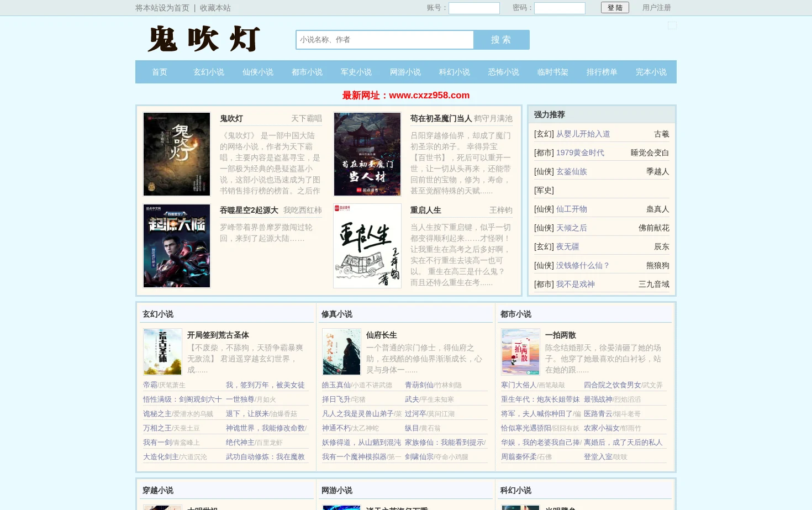The width and height of the screenshot is (812, 510).
Task: Focus the 账号 username field
Action: tap(474, 8)
